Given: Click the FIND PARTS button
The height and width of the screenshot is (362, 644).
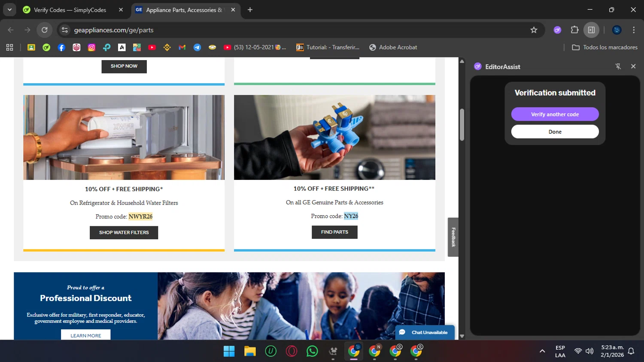Looking at the screenshot, I should pos(334,232).
